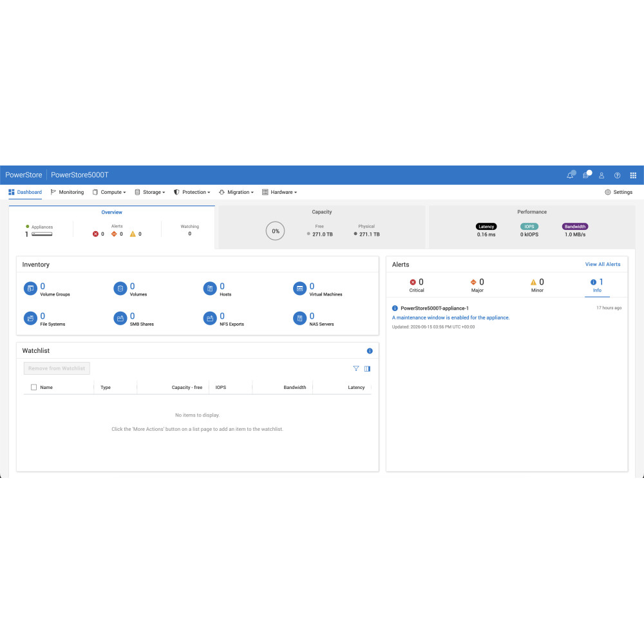The width and height of the screenshot is (644, 644).
Task: Click the Settings gear icon
Action: [x=607, y=192]
